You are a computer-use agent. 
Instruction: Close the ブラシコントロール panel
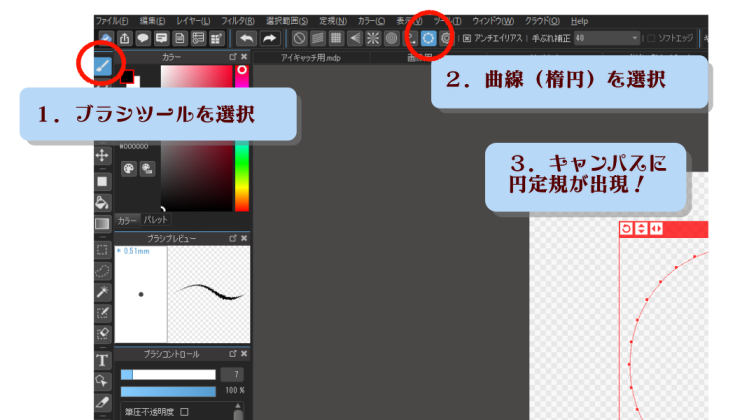(x=244, y=354)
